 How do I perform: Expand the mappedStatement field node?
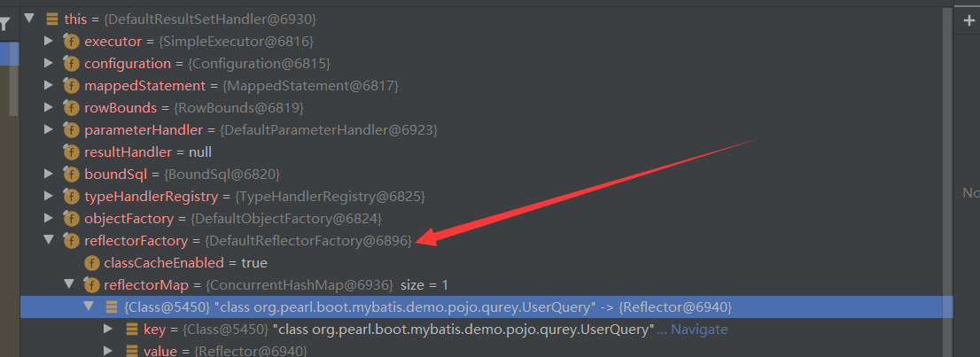click(49, 86)
